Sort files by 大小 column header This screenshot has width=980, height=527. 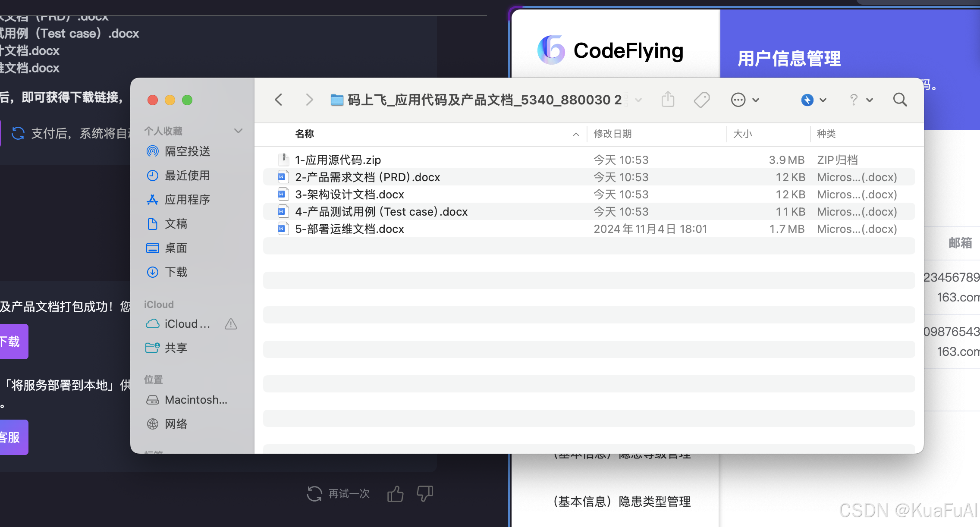pyautogui.click(x=742, y=134)
